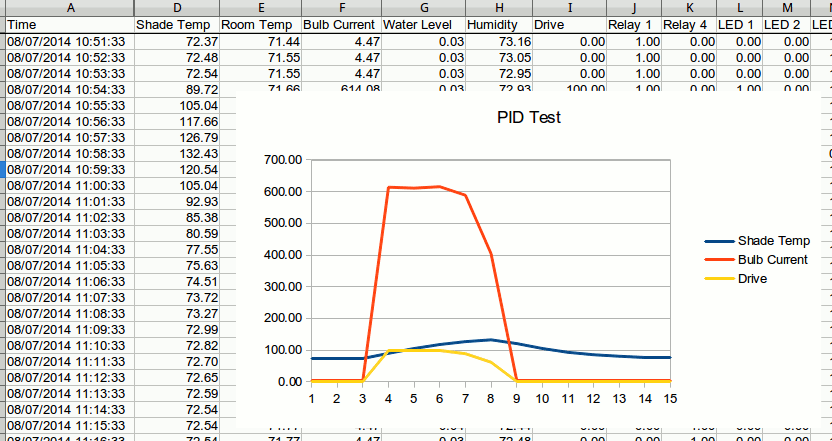Select Shade Temp value 72.48
The image size is (832, 441).
point(177,58)
